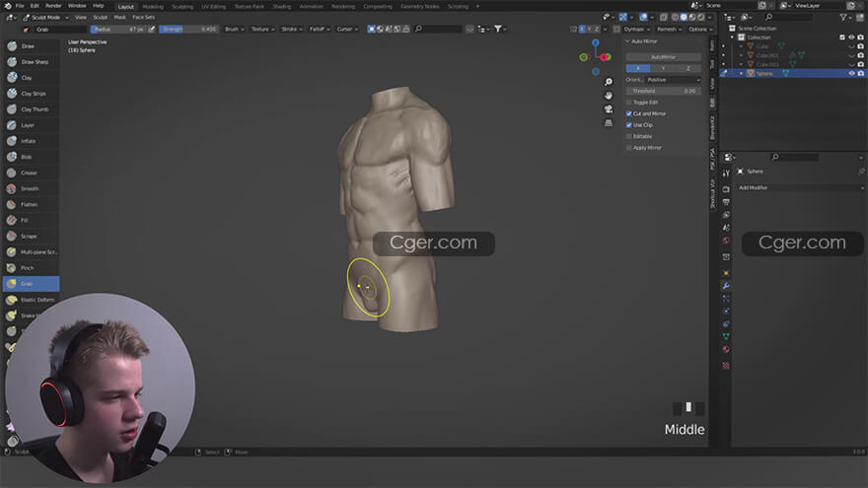Open the Remesh dropdown

pos(669,29)
